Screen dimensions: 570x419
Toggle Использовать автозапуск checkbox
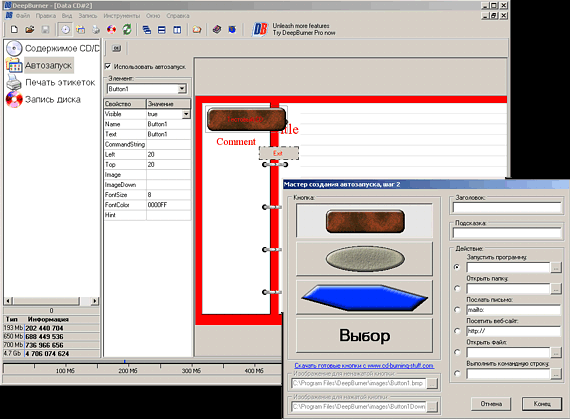(108, 66)
